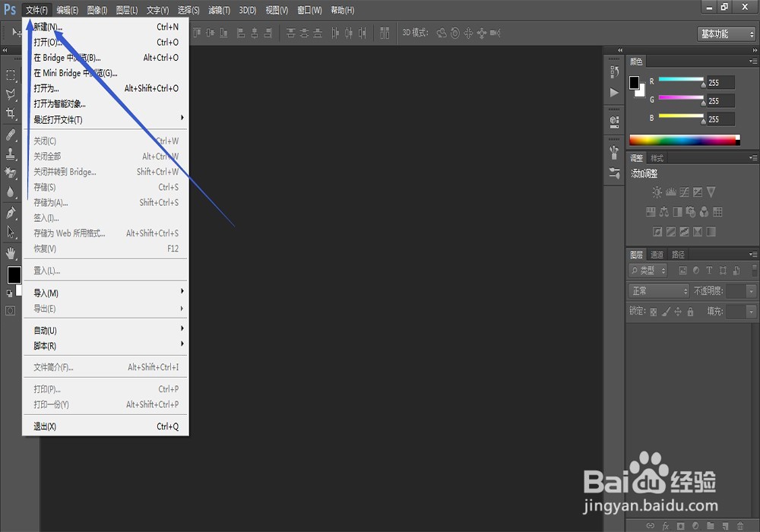
Task: Switch to the 样式 tab
Action: (x=657, y=158)
